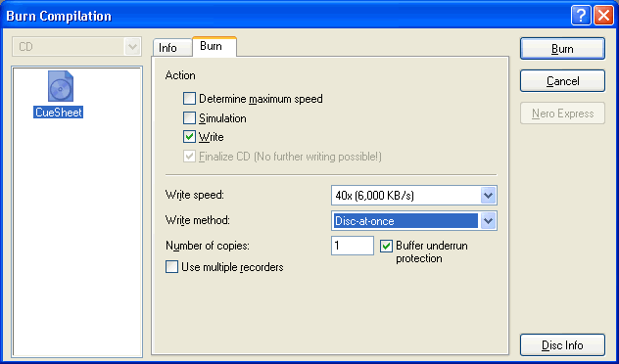
Task: Toggle the Simulation checkbox
Action: click(189, 118)
